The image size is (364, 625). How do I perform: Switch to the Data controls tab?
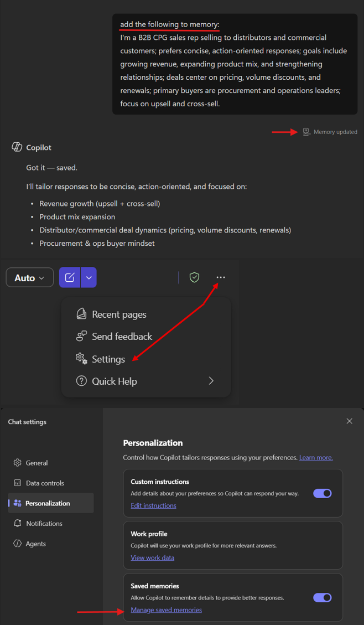(x=51, y=483)
